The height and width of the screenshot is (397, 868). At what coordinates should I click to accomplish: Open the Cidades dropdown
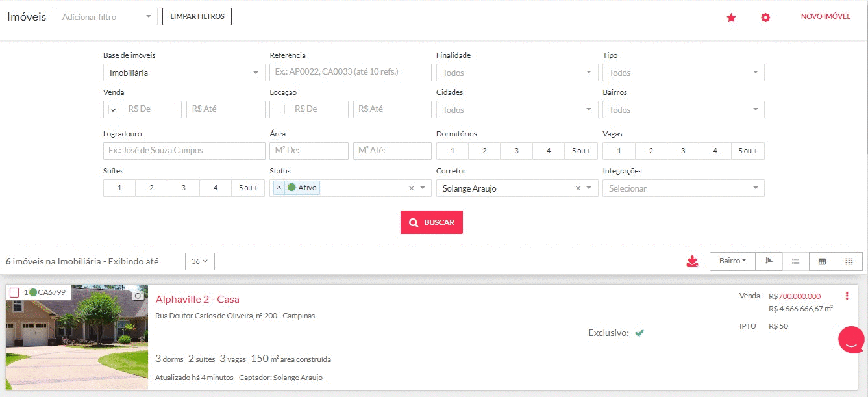[517, 110]
